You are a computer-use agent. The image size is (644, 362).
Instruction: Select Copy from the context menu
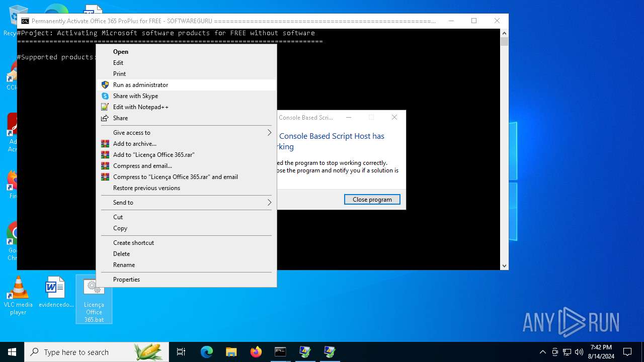click(186, 228)
